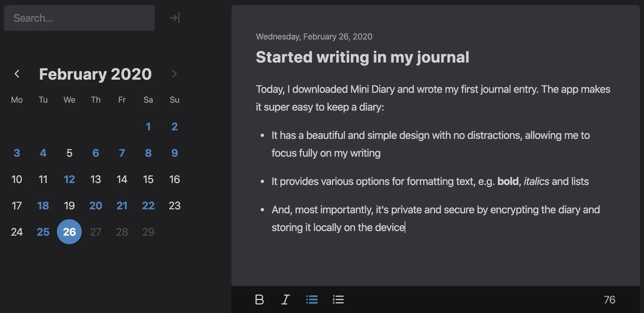The height and width of the screenshot is (313, 644).
Task: Select February 13 in the calendar
Action: click(96, 179)
